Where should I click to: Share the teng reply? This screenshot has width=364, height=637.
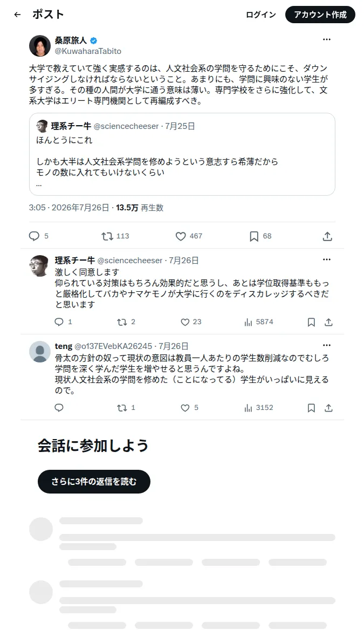click(x=328, y=408)
